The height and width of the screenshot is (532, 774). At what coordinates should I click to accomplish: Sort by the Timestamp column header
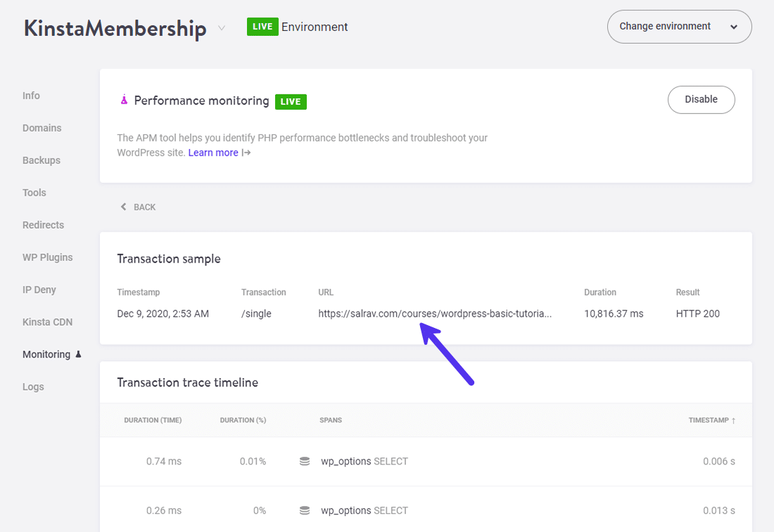711,420
